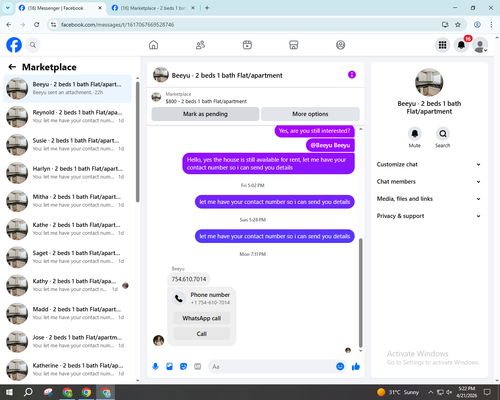Screen dimensions: 500x400
Task: Open conversation information purple icon
Action: click(352, 75)
